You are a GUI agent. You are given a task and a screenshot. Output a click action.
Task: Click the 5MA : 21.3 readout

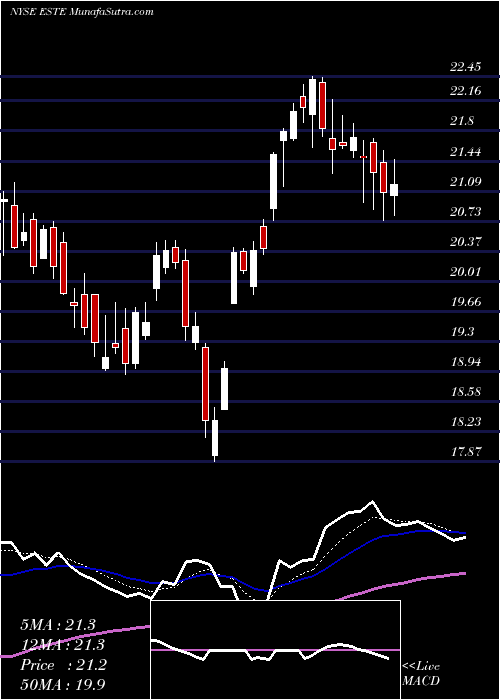click(x=58, y=624)
